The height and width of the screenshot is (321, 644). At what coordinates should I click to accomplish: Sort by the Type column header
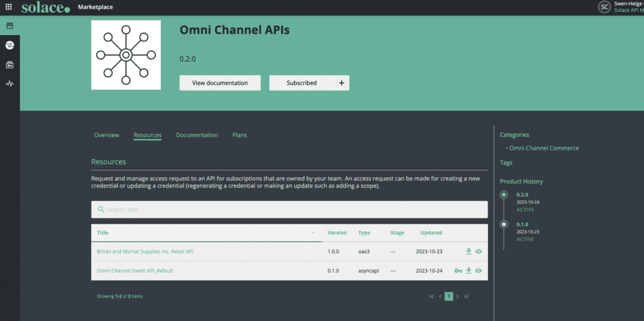click(364, 233)
